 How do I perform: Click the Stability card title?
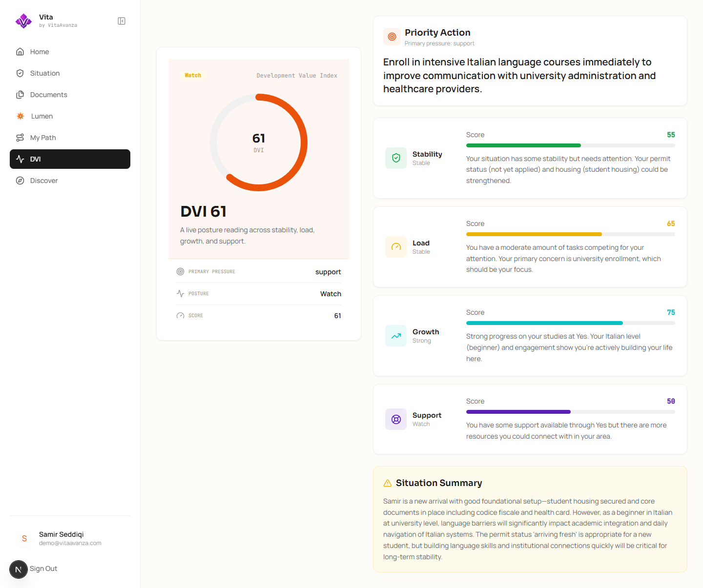pyautogui.click(x=427, y=154)
